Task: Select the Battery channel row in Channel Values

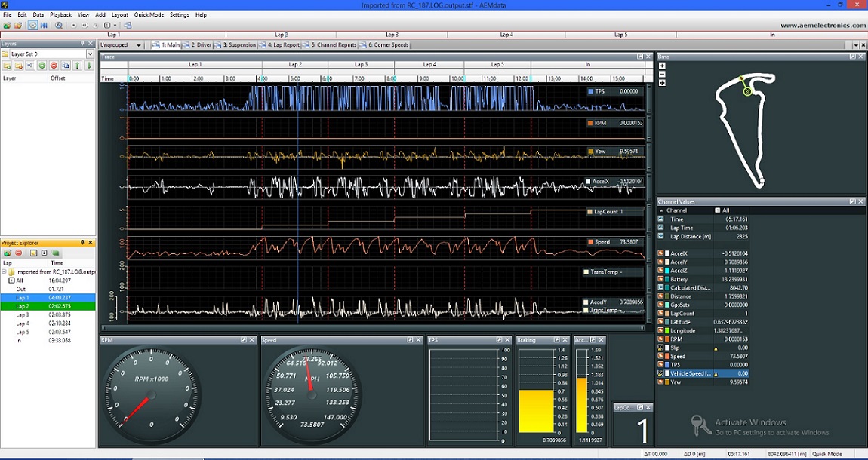Action: (x=703, y=279)
